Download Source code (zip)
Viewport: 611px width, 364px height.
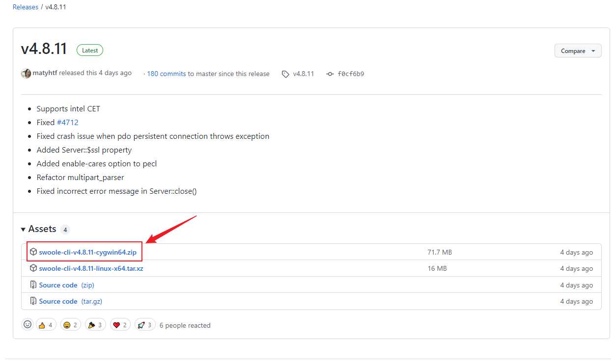pyautogui.click(x=66, y=285)
